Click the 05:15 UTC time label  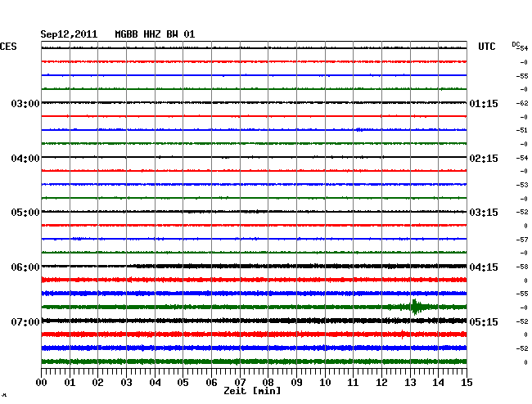pyautogui.click(x=484, y=321)
